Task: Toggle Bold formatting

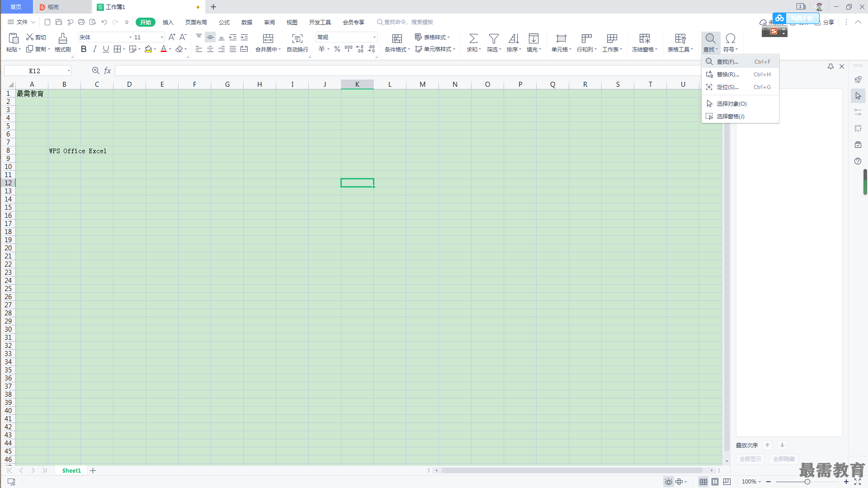Action: 84,49
